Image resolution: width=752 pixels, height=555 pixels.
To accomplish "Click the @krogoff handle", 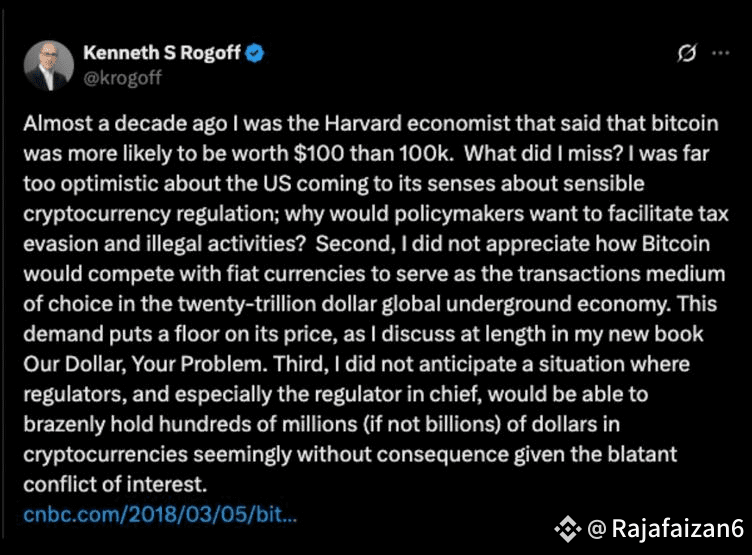I will pos(123,78).
